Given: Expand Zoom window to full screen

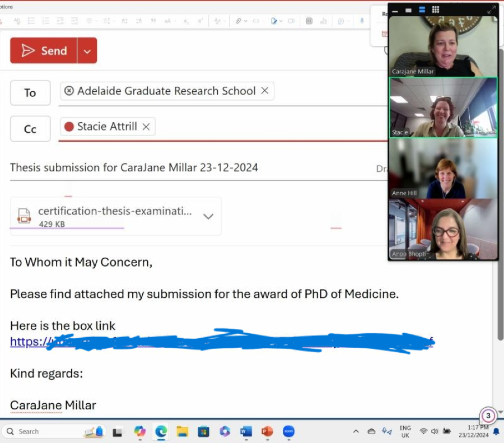Looking at the screenshot, I should coord(491,10).
